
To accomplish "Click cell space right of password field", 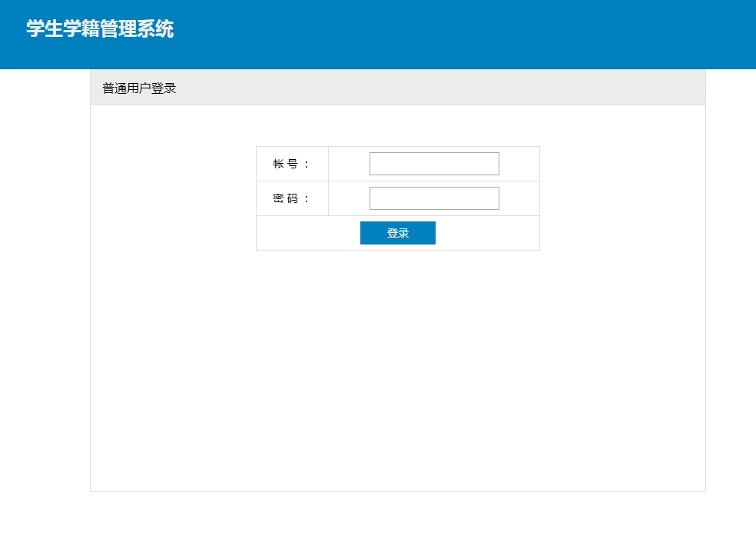I will click(x=519, y=198).
